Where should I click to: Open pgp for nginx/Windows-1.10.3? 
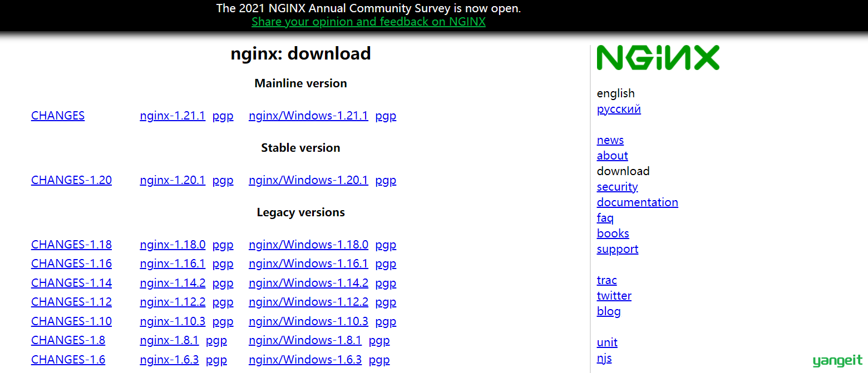click(386, 322)
